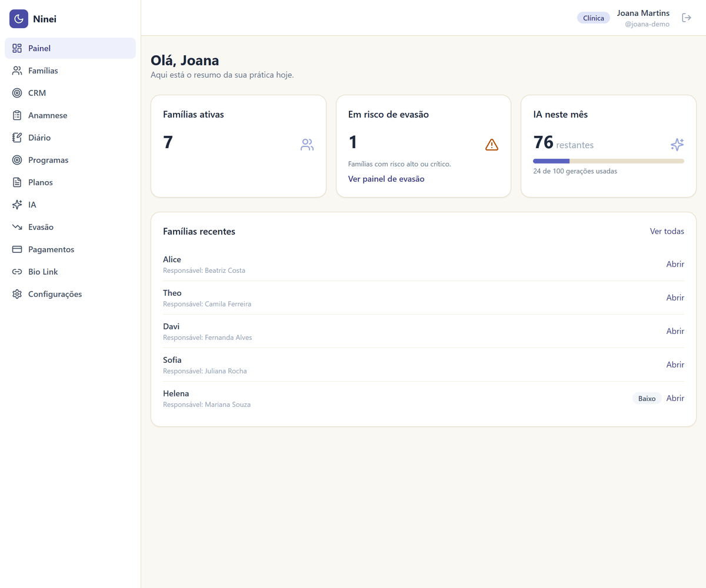Go to Famílias in the sidebar
The image size is (706, 588).
tap(70, 71)
